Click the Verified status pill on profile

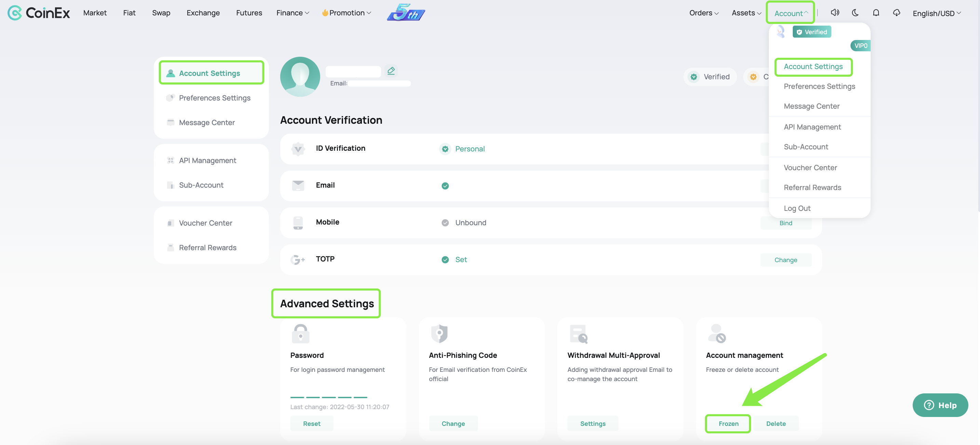pyautogui.click(x=710, y=77)
